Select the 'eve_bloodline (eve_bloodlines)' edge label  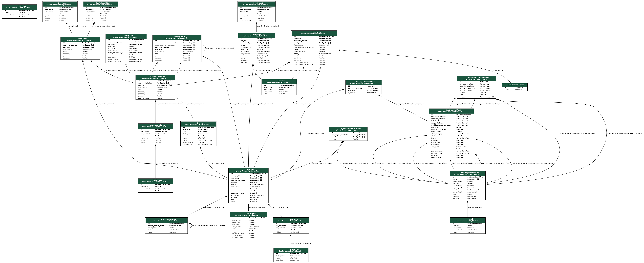[268, 26]
